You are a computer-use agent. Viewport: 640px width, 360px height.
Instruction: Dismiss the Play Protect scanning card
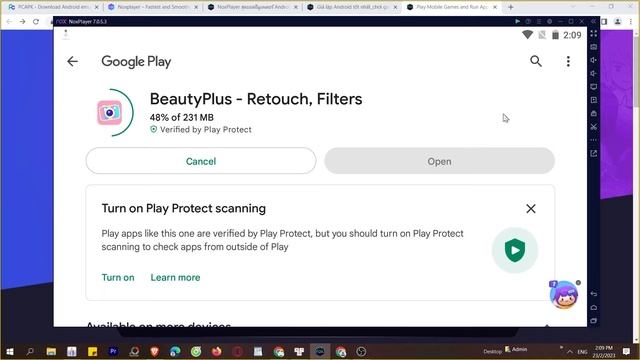[x=531, y=209]
